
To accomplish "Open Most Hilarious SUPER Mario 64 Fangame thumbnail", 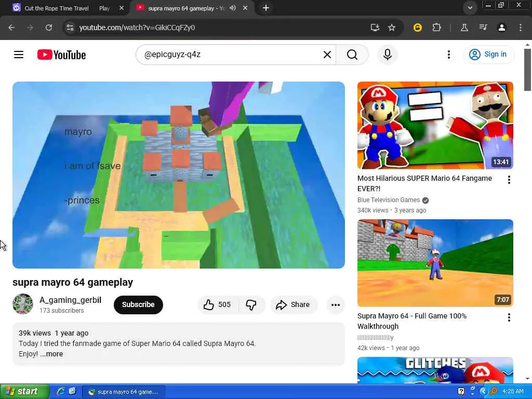I will pyautogui.click(x=435, y=125).
